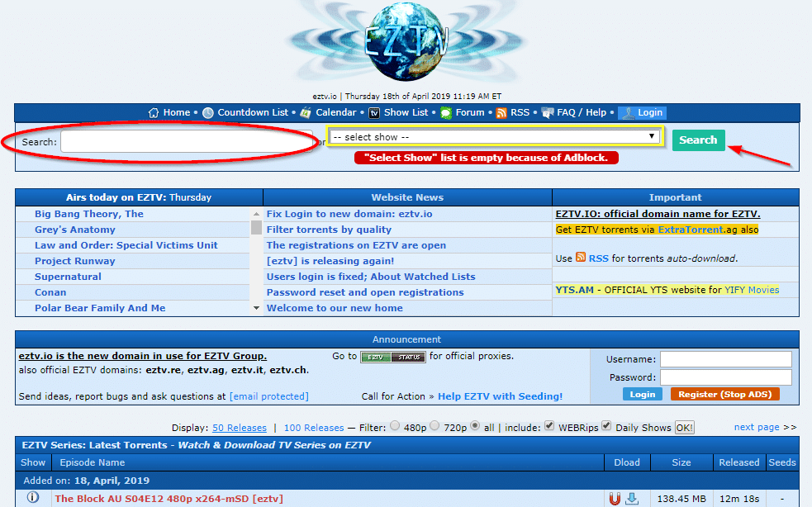
Task: Click 'EZTV.IO: official domain name for EZTV.' link
Action: tap(658, 214)
